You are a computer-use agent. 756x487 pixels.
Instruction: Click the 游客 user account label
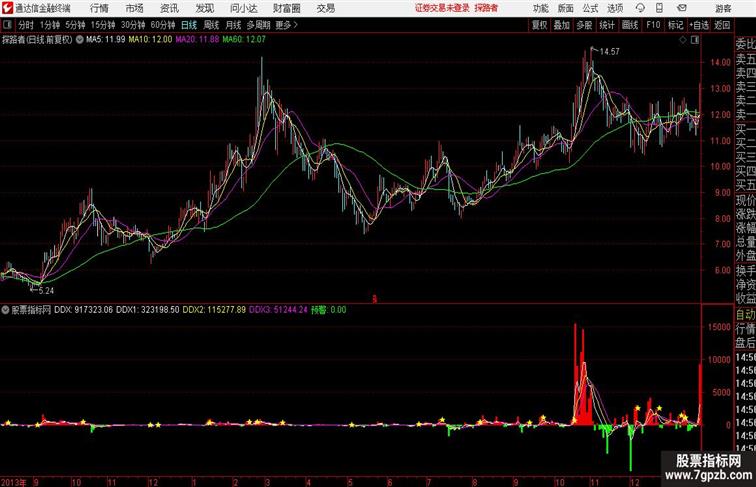[723, 8]
